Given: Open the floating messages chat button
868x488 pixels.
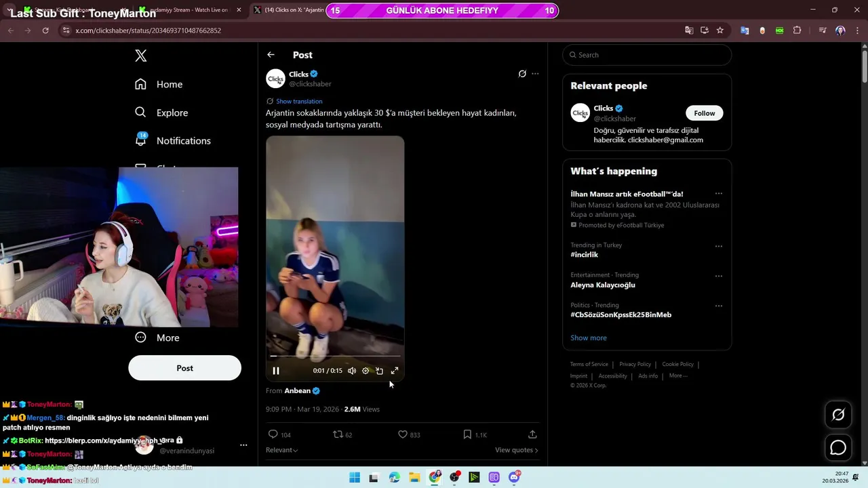Looking at the screenshot, I should (x=838, y=448).
